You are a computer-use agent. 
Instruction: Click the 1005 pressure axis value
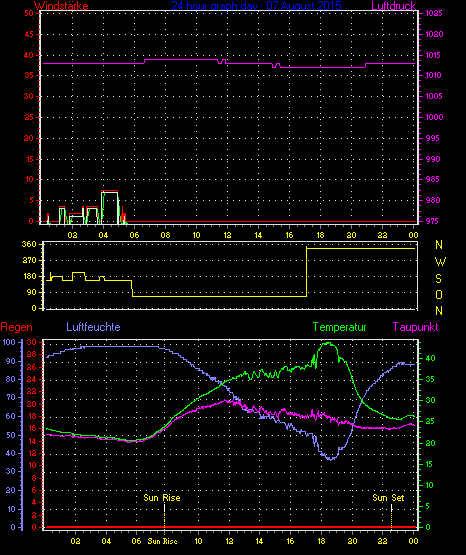[x=434, y=96]
